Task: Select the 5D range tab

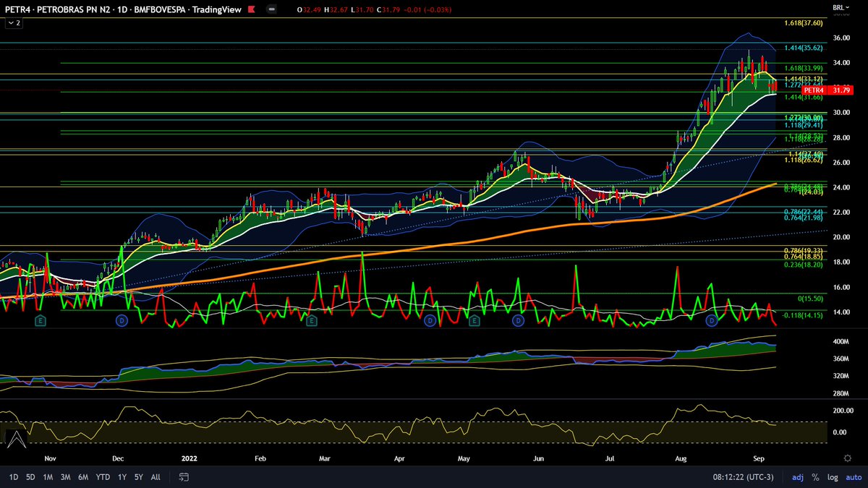Action: point(30,477)
